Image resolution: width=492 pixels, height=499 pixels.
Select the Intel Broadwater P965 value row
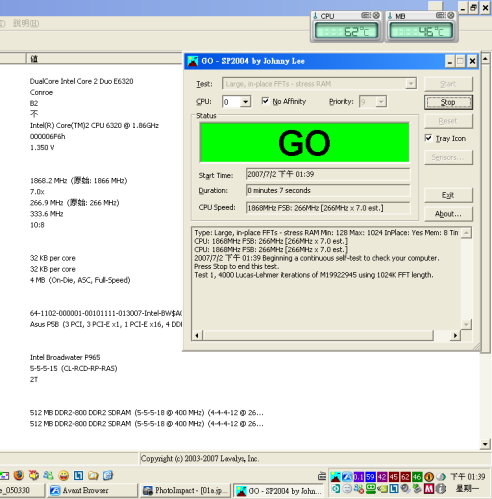[65, 357]
